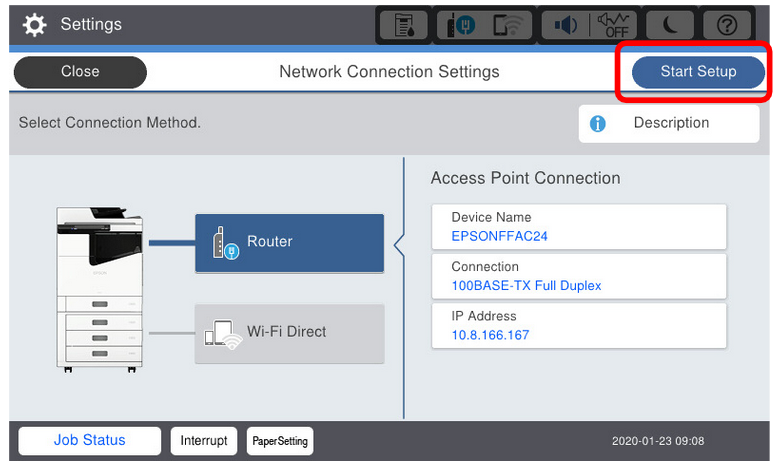Tap the Device Name EPSONFFAC24 field
The height and width of the screenshot is (466, 779).
click(579, 227)
